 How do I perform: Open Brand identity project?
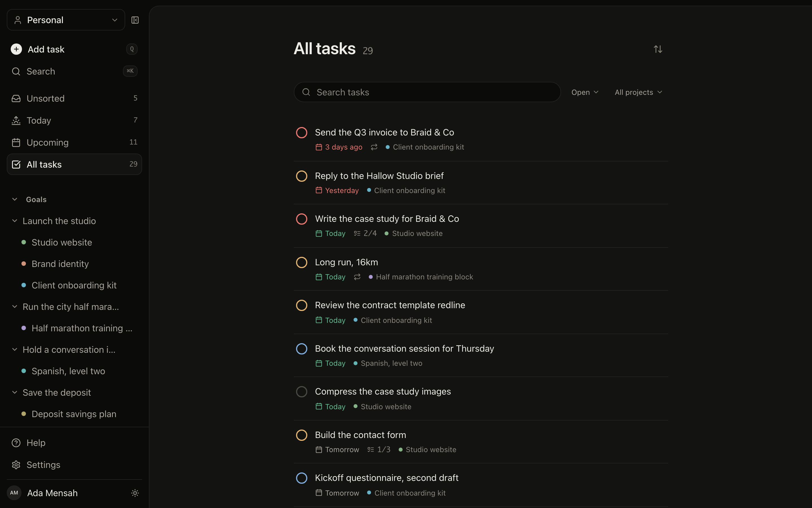60,264
